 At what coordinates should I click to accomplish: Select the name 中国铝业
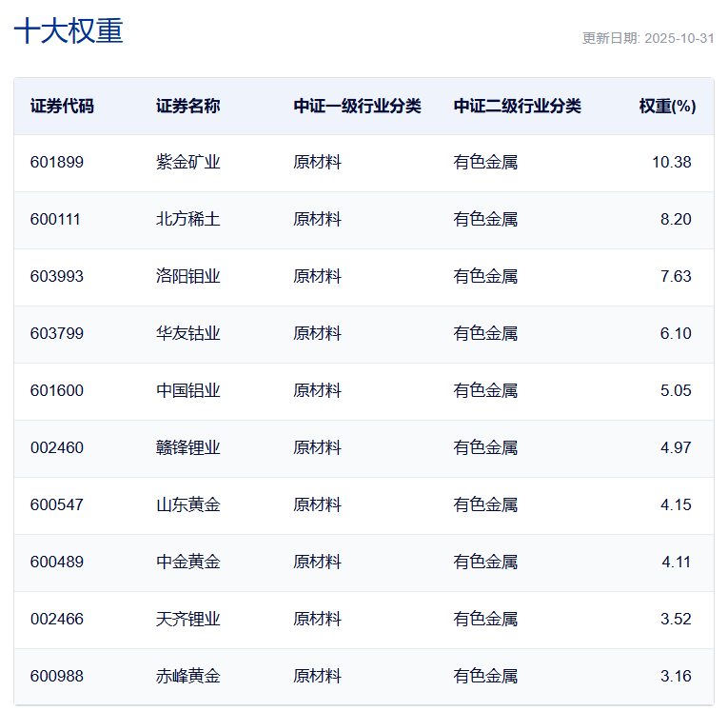click(x=188, y=390)
